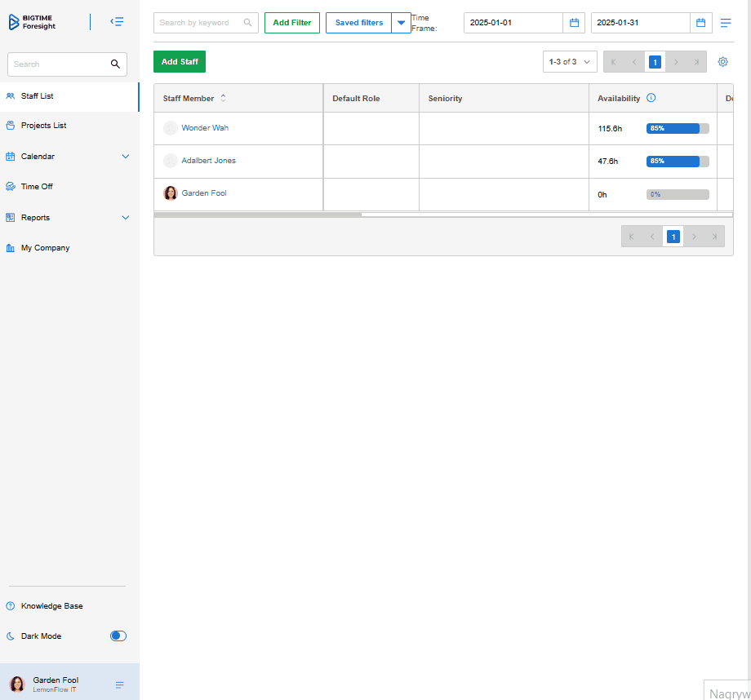751x700 pixels.
Task: Click Garden Fool's avatar in the table
Action: coord(171,193)
